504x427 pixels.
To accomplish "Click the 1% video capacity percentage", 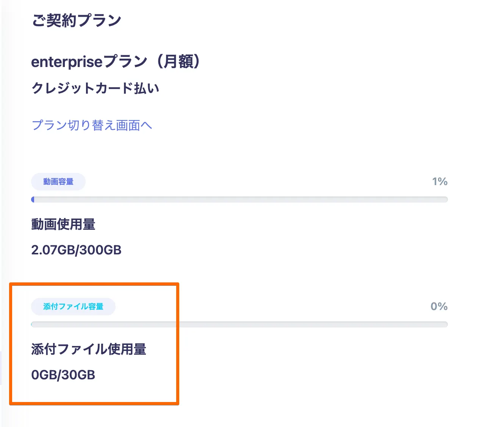I will (x=440, y=182).
